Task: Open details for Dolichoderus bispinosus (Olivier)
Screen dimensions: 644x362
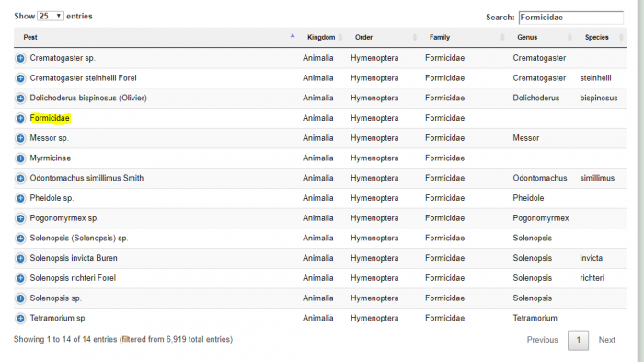Action: [x=20, y=99]
